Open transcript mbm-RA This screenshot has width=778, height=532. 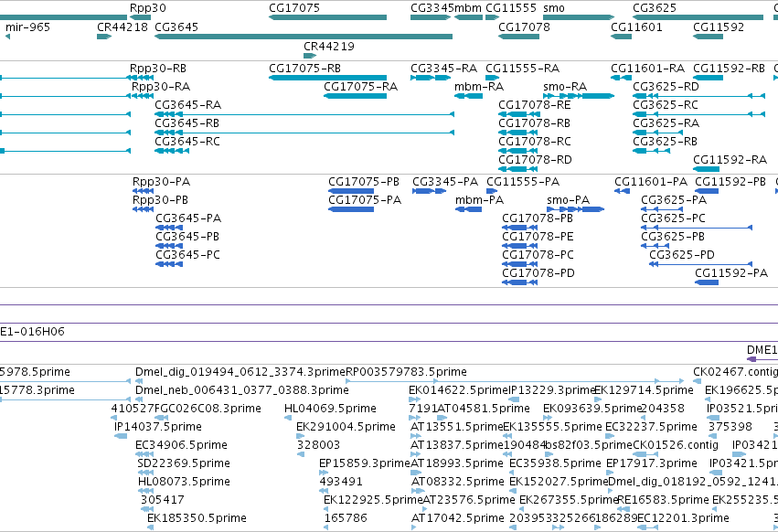click(x=479, y=87)
